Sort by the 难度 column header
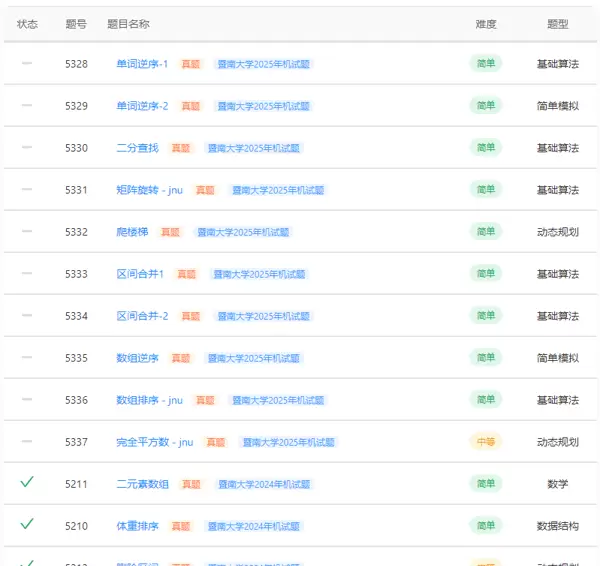This screenshot has width=600, height=566. pos(485,24)
